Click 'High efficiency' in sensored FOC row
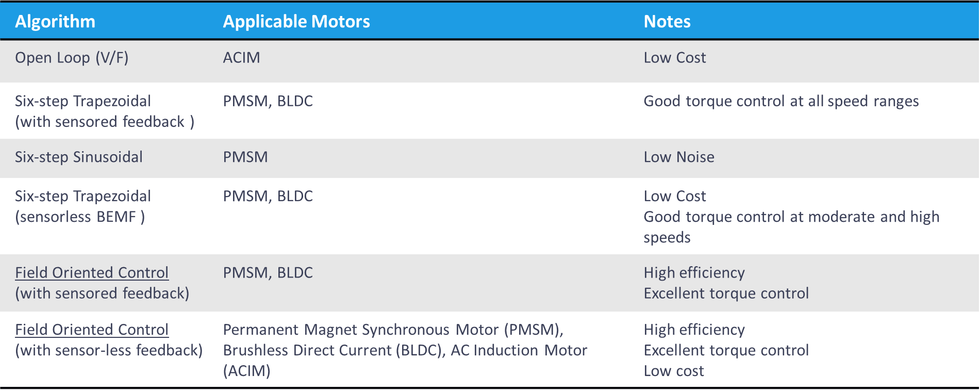 (694, 272)
